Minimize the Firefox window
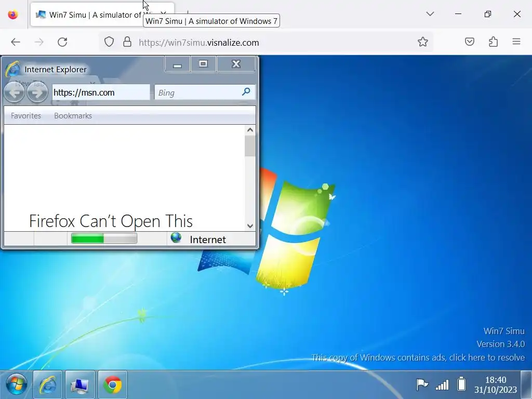532x399 pixels. [x=458, y=14]
